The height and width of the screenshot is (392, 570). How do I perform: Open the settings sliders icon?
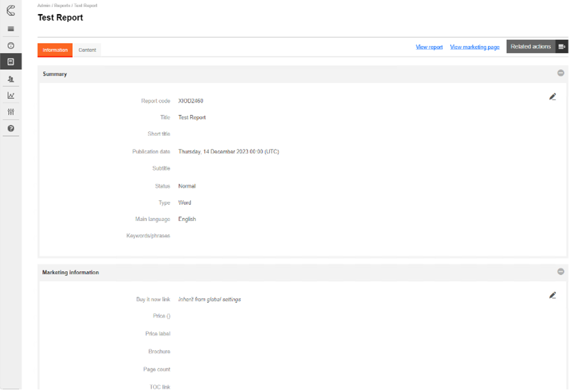(10, 112)
